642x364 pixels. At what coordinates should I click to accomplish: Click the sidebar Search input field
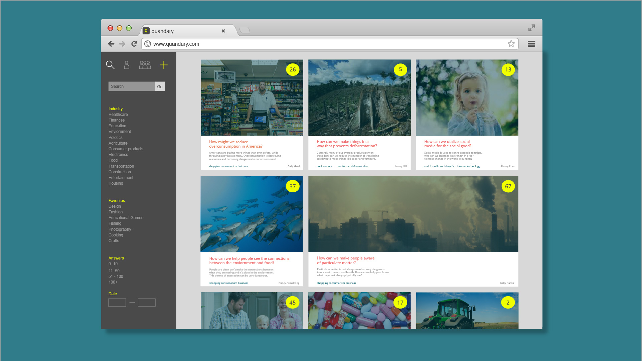pos(132,86)
